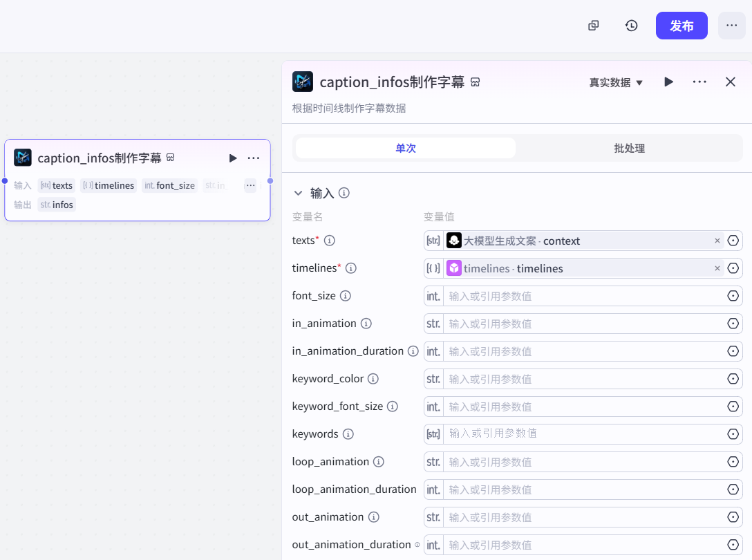Open variable selector for keyword_color row

coord(733,379)
